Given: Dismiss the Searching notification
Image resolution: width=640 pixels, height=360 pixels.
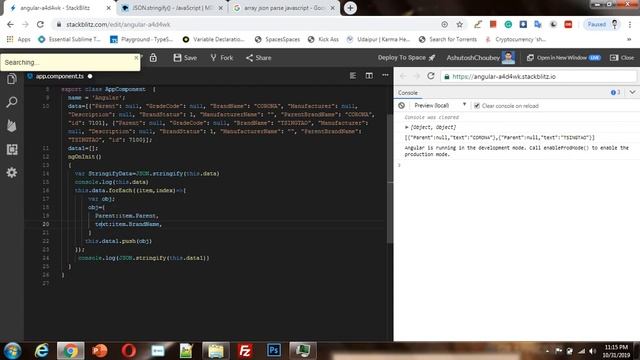Looking at the screenshot, I should pyautogui.click(x=136, y=58).
